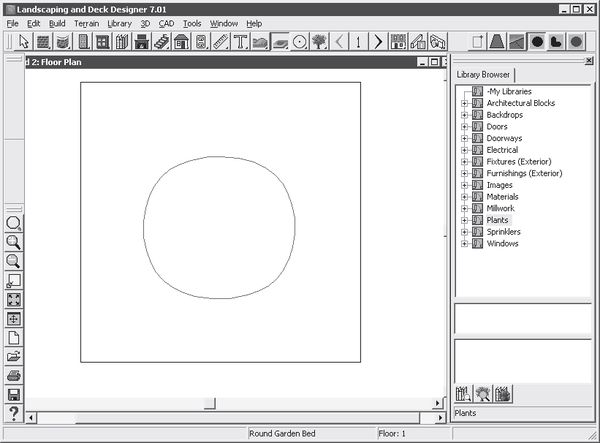Click the Text tool icon

coord(240,42)
